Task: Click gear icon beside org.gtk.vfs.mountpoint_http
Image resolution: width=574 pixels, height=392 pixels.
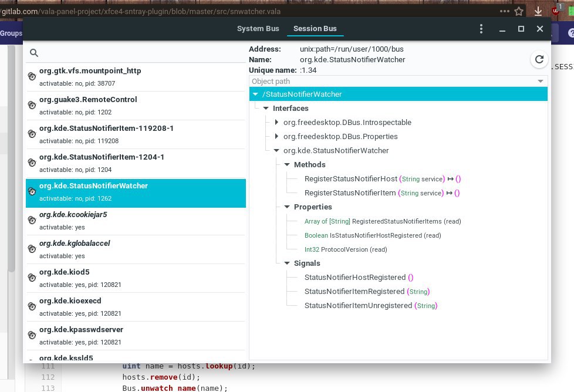Action: pos(32,76)
